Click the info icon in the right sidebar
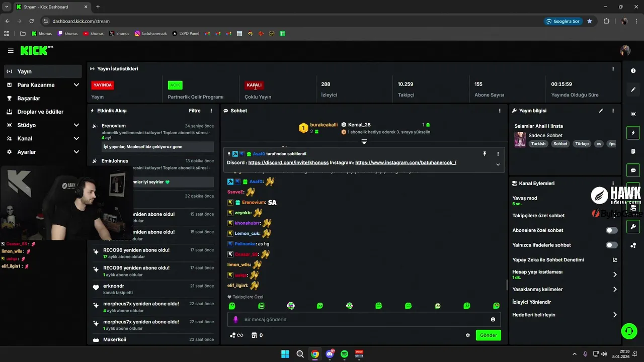Viewport: 644px width, 362px height. pos(633,71)
